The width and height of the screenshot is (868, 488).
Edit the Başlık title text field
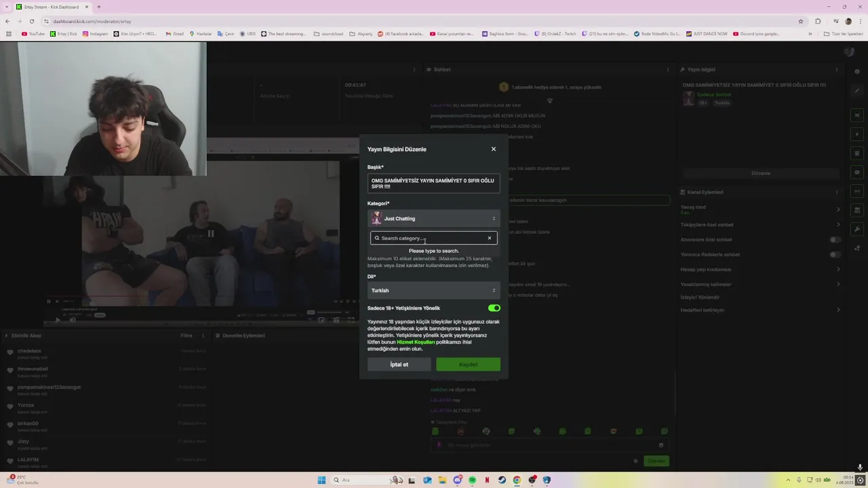[x=434, y=184]
